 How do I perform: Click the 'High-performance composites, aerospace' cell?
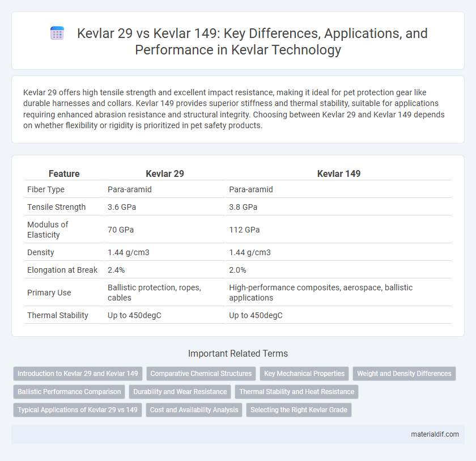pyautogui.click(x=339, y=293)
